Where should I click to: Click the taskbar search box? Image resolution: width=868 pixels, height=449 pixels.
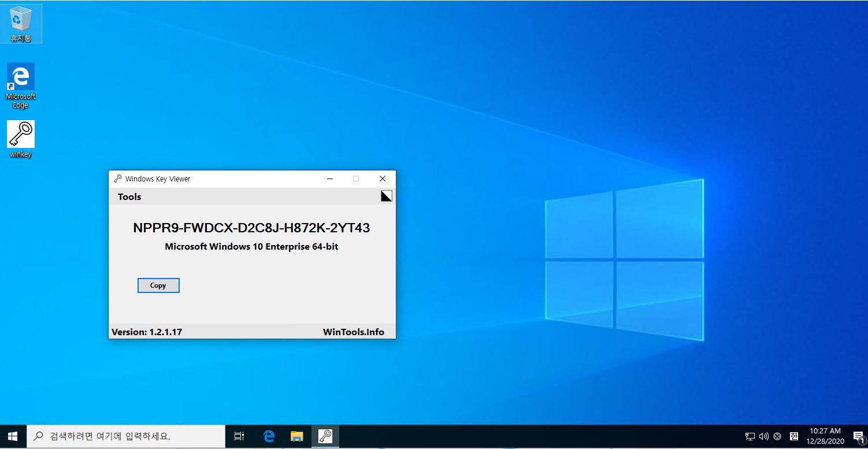(x=126, y=437)
